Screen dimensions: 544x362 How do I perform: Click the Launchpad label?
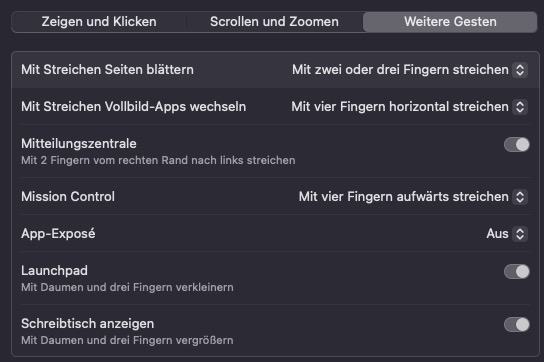tap(54, 271)
